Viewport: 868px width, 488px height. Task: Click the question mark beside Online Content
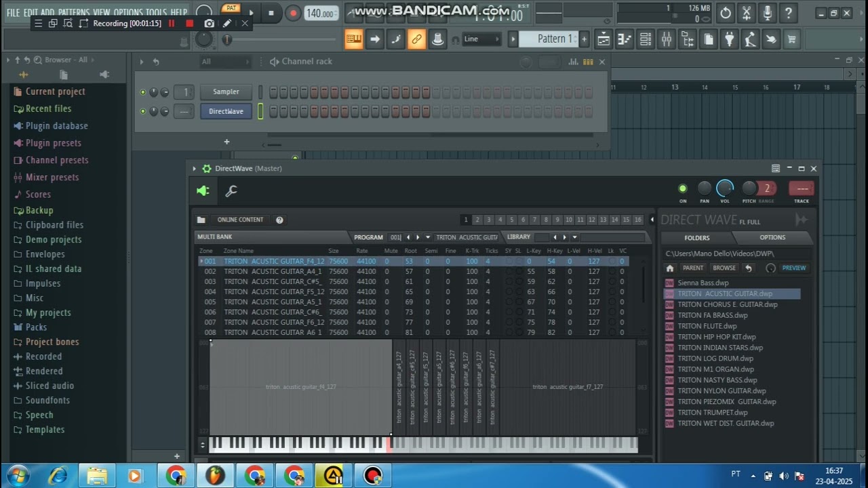tap(279, 220)
